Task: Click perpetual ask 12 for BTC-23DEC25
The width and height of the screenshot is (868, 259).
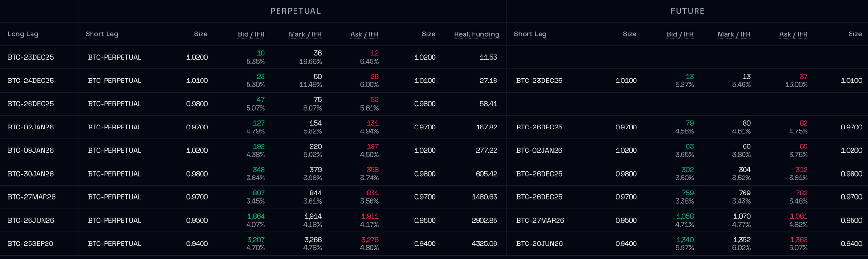Action: click(x=374, y=53)
